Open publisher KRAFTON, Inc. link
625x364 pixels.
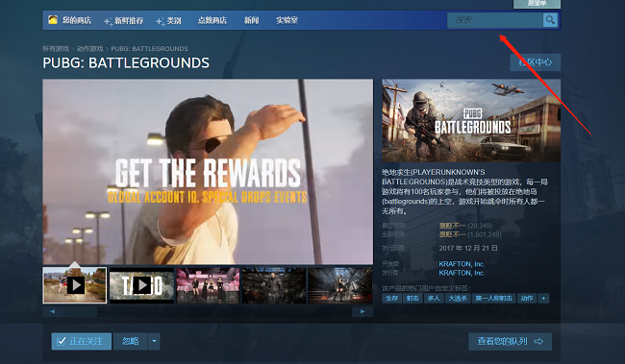pyautogui.click(x=462, y=273)
